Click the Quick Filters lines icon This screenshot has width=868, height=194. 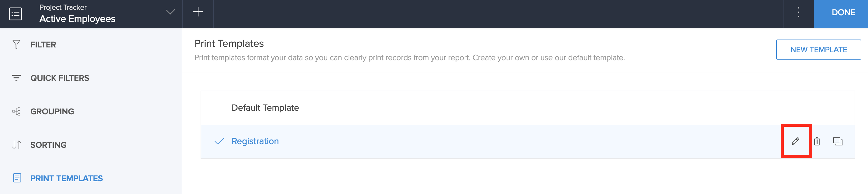16,78
